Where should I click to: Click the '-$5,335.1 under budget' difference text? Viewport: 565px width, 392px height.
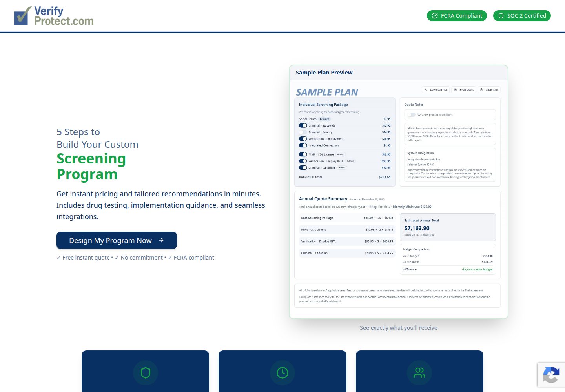[x=477, y=270]
